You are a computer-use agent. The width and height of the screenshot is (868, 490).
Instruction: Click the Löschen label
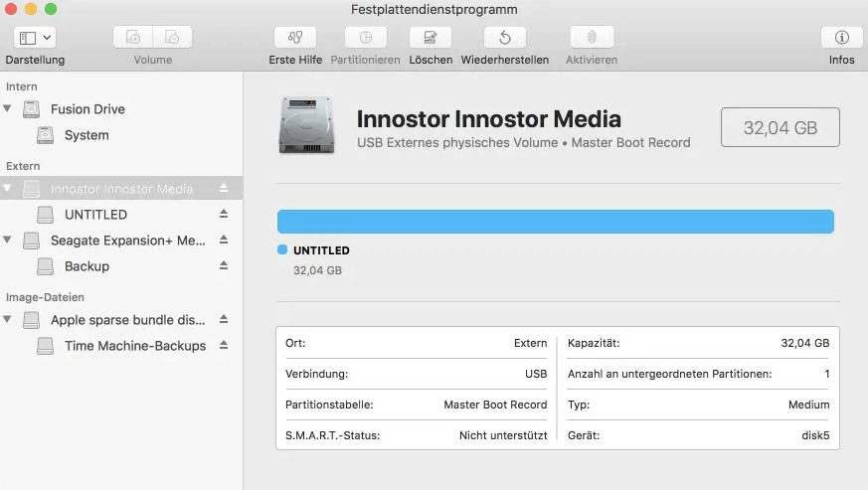coord(431,60)
